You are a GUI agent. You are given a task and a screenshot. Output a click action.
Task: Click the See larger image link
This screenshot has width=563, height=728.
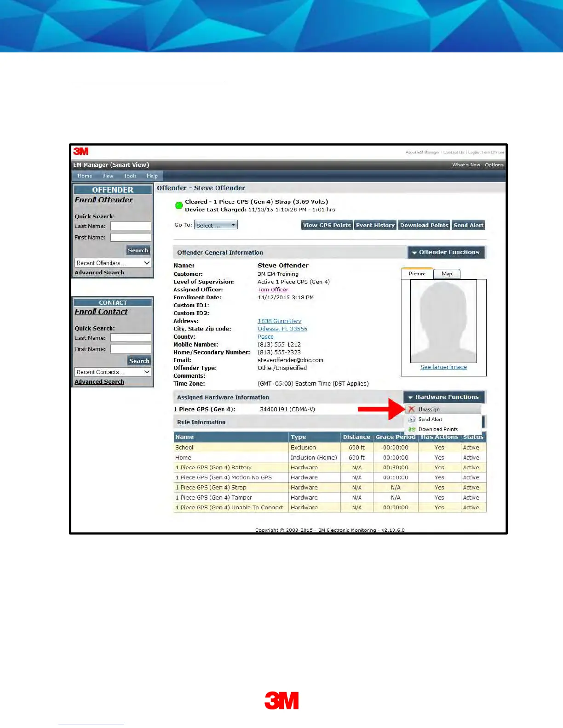pyautogui.click(x=443, y=367)
